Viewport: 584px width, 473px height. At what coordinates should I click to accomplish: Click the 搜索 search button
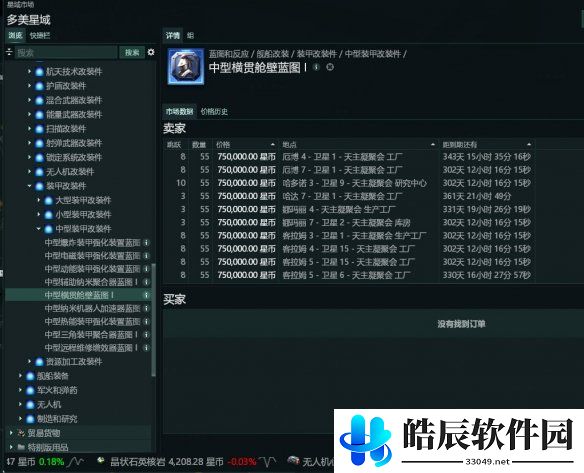(132, 53)
